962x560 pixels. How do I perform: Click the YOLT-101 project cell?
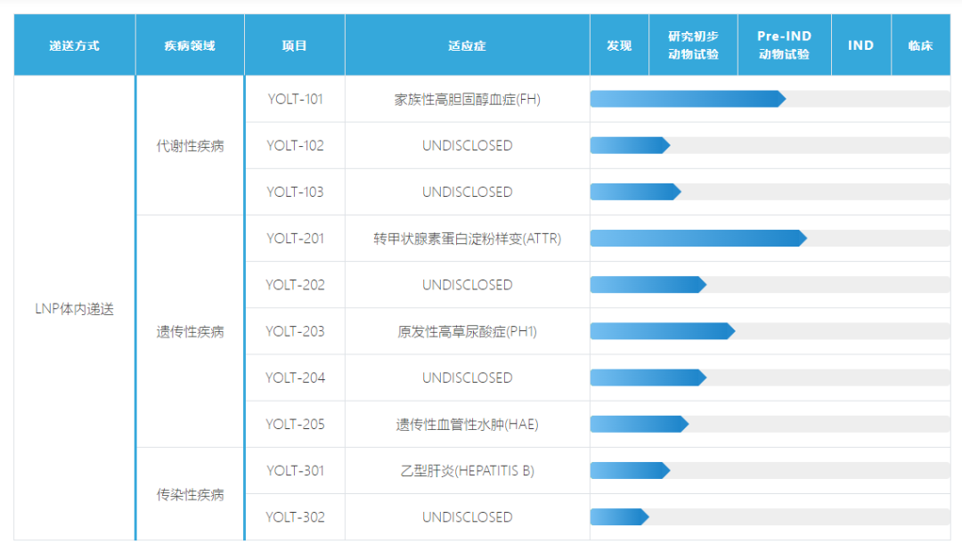(x=295, y=99)
